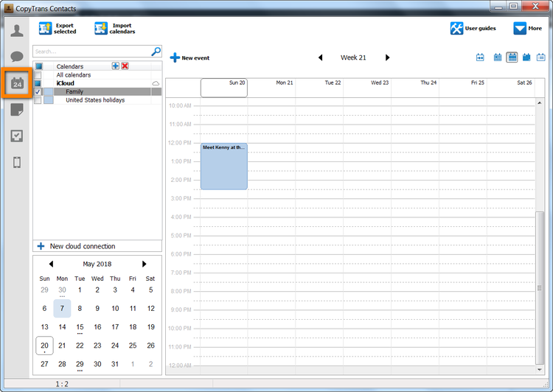Click the Calendars column header
Image resolution: width=553 pixels, height=392 pixels.
pos(70,66)
